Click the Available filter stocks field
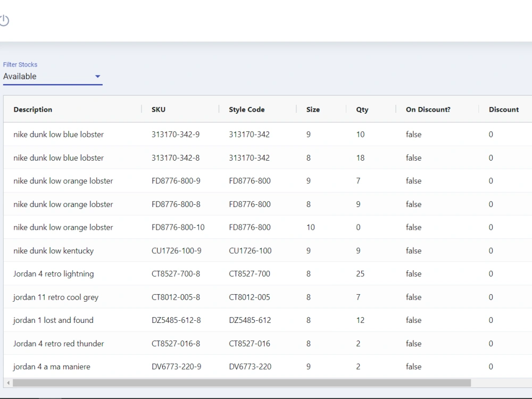 click(53, 76)
